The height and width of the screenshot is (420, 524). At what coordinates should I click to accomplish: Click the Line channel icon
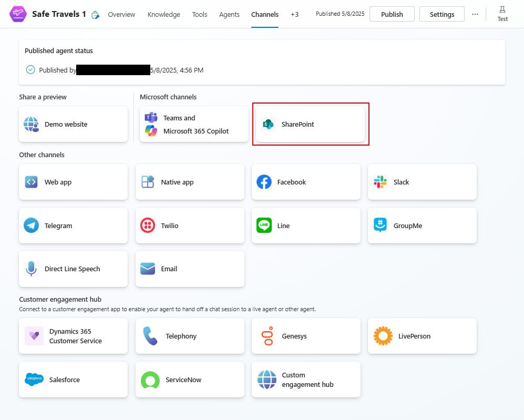click(x=264, y=226)
